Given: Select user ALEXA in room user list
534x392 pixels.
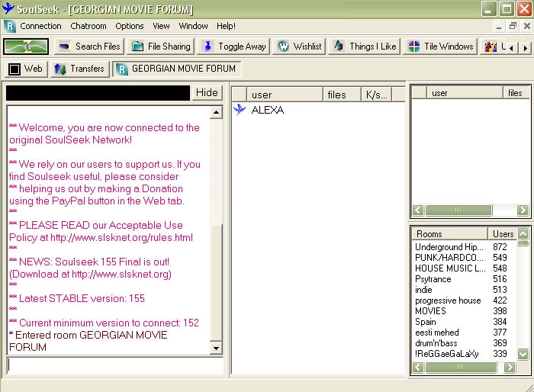Looking at the screenshot, I should pos(267,110).
